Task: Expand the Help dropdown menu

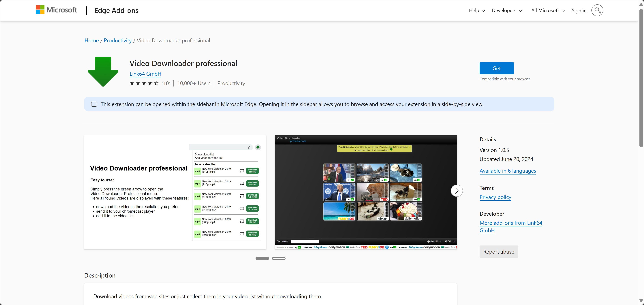Action: [477, 10]
